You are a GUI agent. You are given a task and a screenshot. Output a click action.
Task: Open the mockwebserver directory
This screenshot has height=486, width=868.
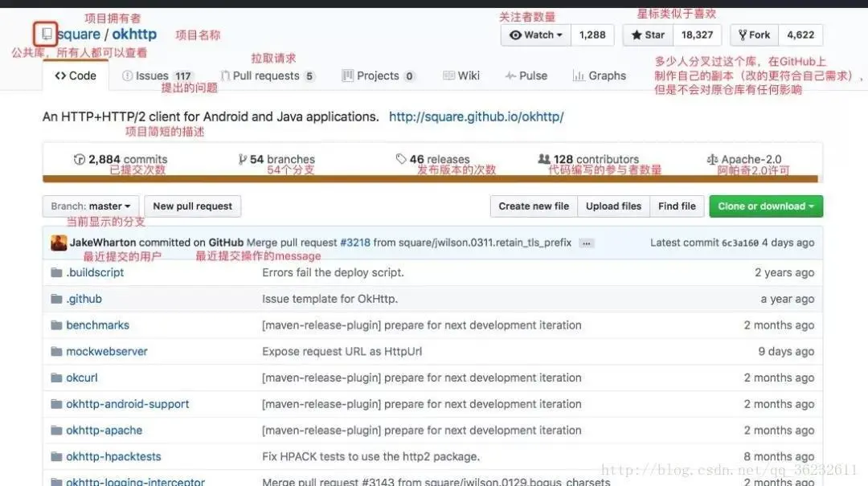click(105, 351)
